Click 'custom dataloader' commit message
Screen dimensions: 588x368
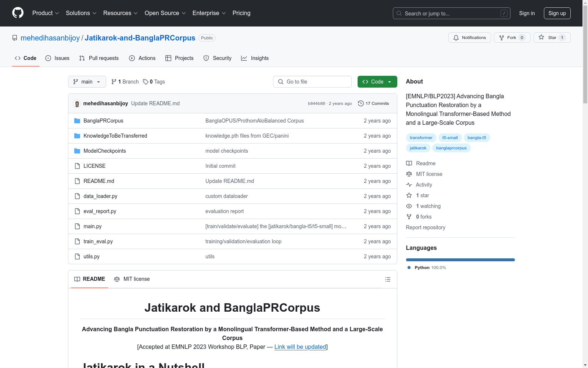(226, 196)
